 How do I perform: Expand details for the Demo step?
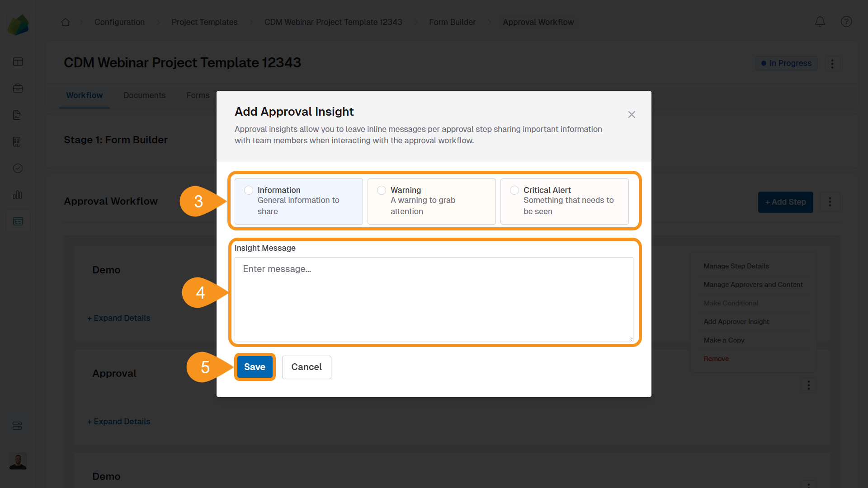coord(118,318)
